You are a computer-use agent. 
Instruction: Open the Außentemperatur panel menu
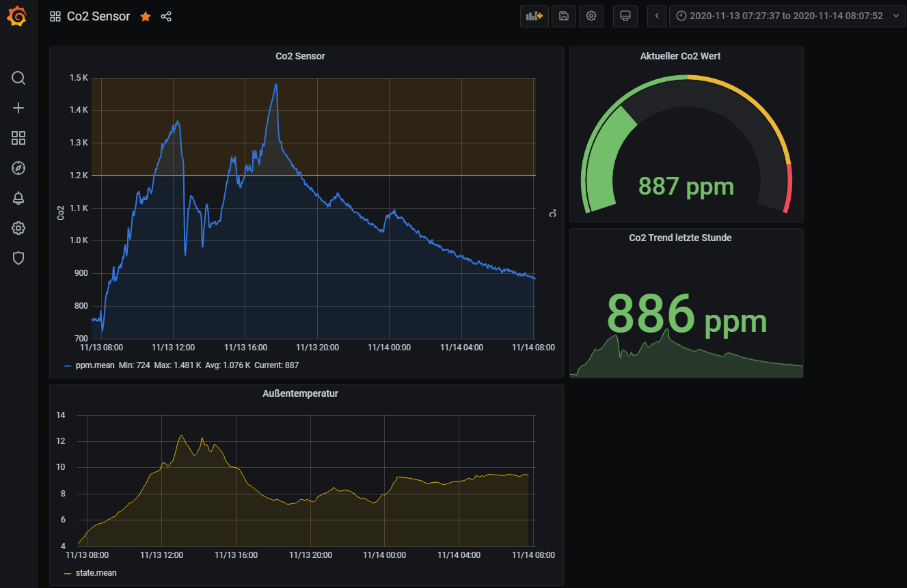pos(300,393)
